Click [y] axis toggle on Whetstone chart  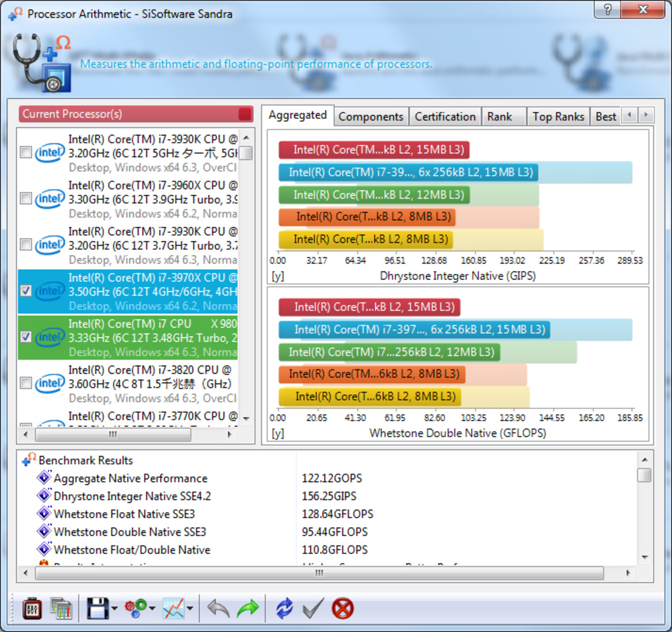click(x=278, y=433)
